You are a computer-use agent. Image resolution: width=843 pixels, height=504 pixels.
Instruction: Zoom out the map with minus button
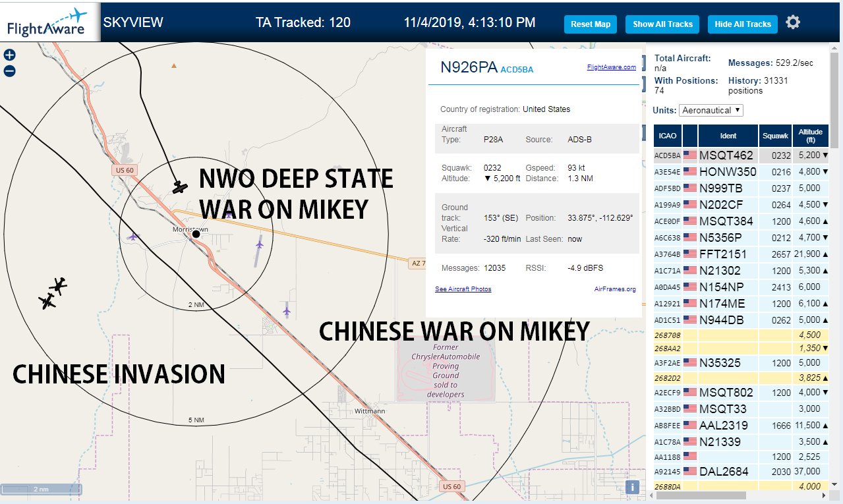click(9, 71)
